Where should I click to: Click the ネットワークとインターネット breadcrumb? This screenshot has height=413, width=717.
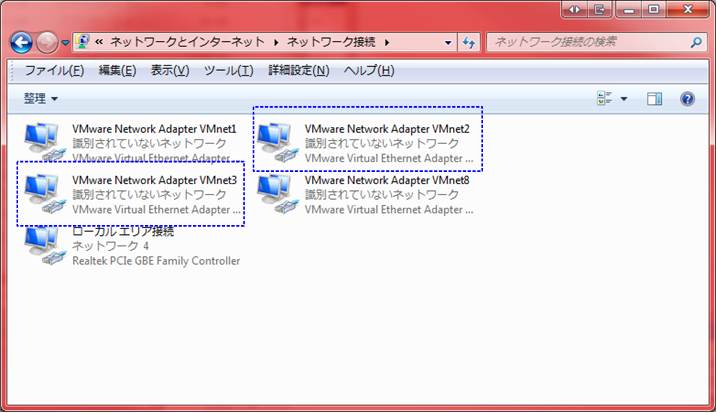(187, 43)
